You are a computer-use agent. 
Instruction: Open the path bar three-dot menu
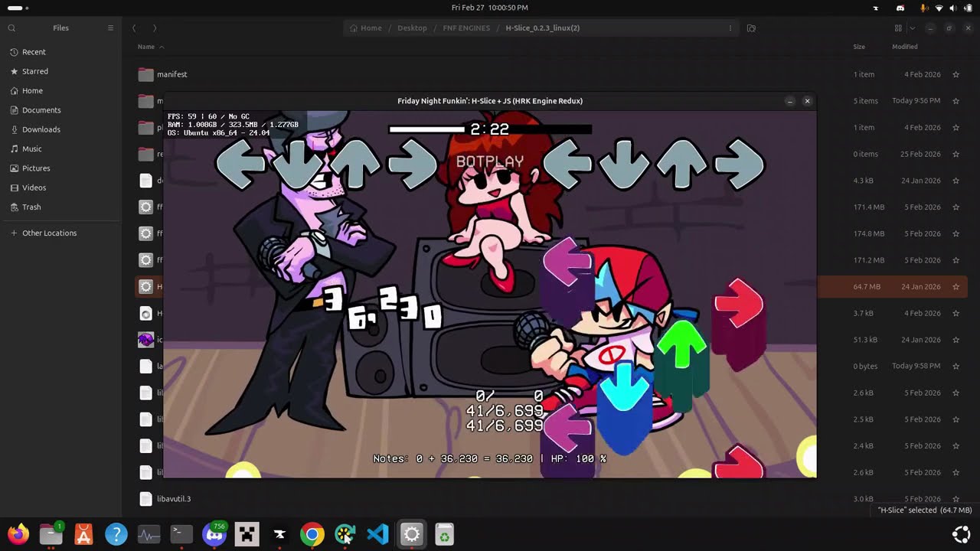pyautogui.click(x=730, y=28)
